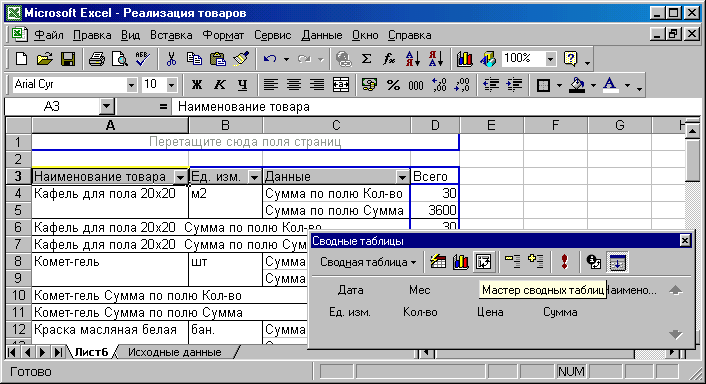Open Print Preview with magnifier page icon
This screenshot has height=384, width=706.
coord(119,59)
